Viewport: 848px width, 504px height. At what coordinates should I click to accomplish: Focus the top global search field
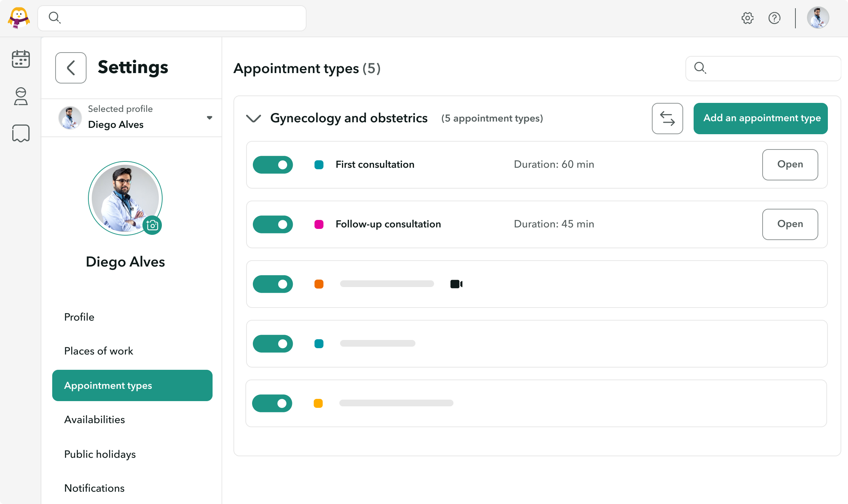172,18
